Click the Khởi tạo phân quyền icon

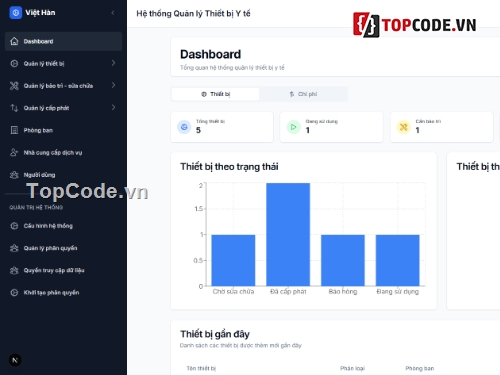tap(14, 293)
